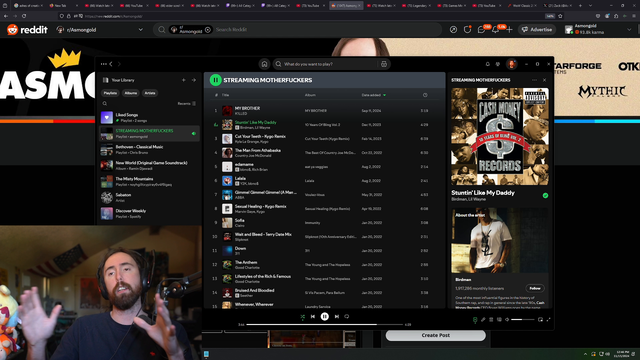Select the Playlists filter chip
Image resolution: width=640 pixels, height=360 pixels.
click(110, 93)
